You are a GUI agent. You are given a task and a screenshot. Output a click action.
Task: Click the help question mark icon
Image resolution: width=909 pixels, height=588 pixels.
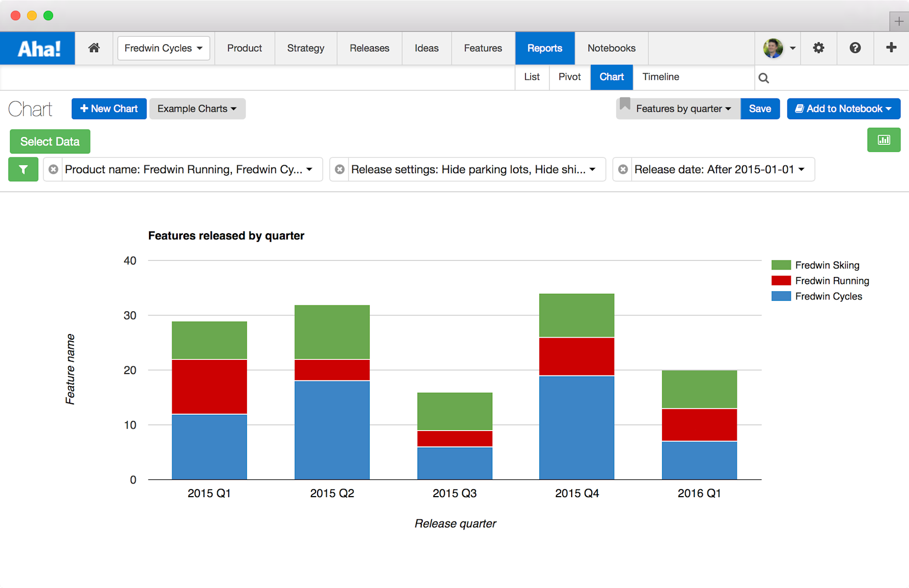pyautogui.click(x=855, y=48)
